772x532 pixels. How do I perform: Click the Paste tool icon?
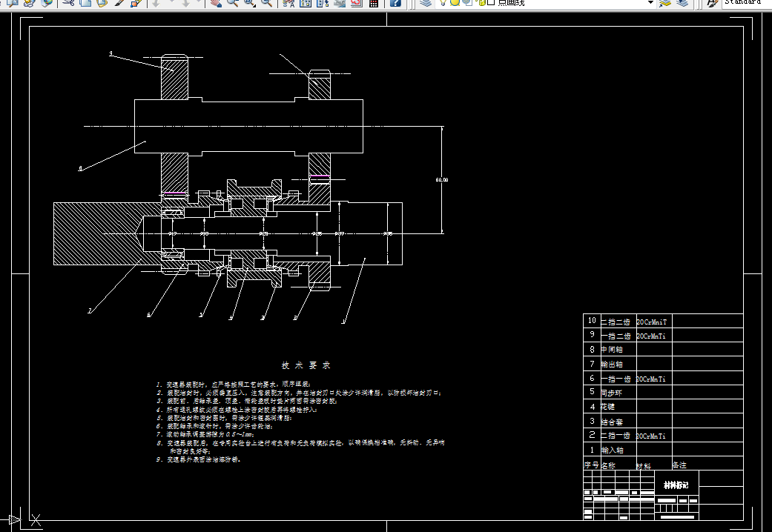pos(102,4)
